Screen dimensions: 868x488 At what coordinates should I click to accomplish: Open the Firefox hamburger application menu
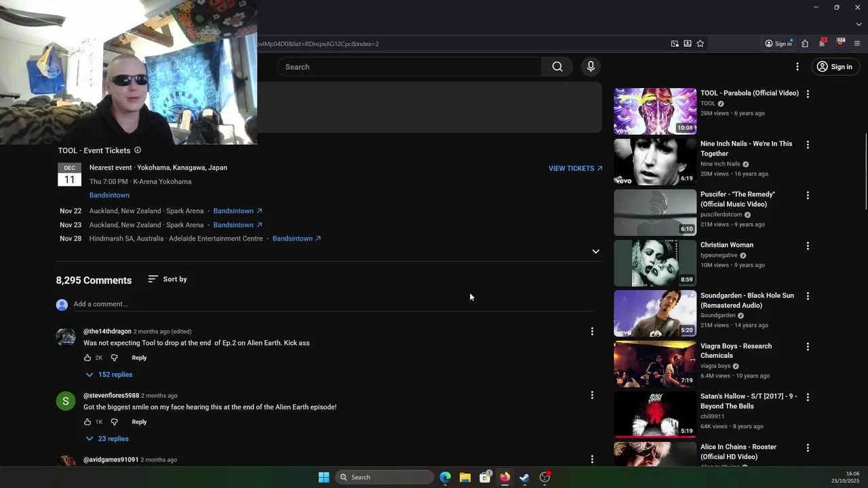(x=857, y=43)
